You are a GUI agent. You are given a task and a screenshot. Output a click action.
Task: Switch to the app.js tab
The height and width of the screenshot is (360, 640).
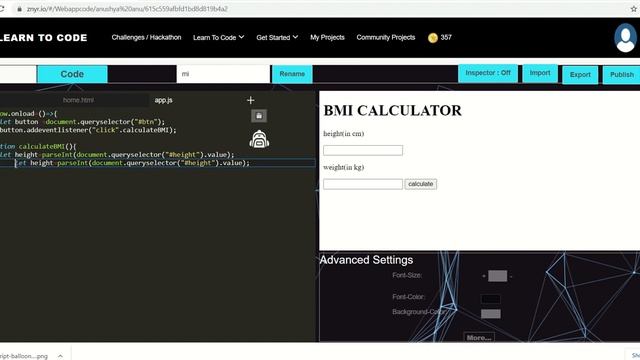click(x=163, y=100)
